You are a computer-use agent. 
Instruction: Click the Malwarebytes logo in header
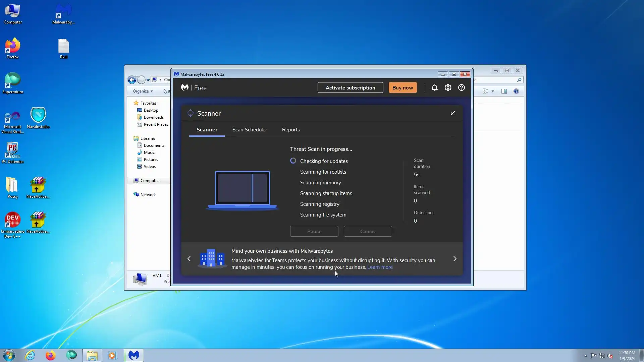[185, 88]
